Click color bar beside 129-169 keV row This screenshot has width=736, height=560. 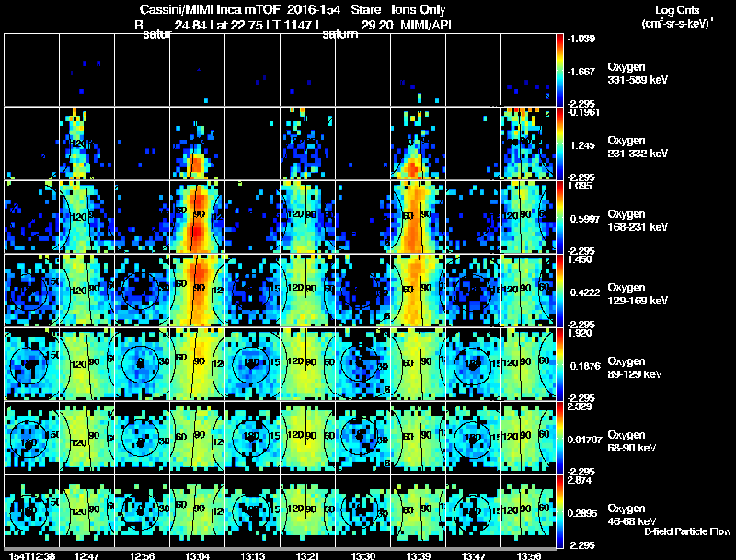[559, 291]
